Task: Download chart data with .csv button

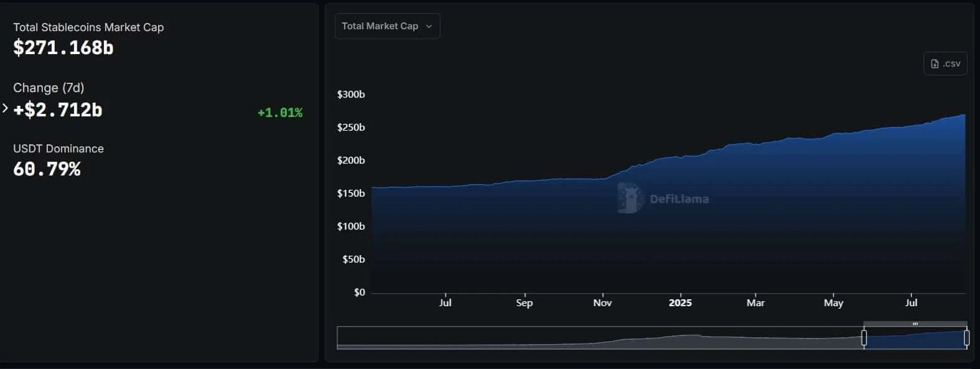Action: 945,63
